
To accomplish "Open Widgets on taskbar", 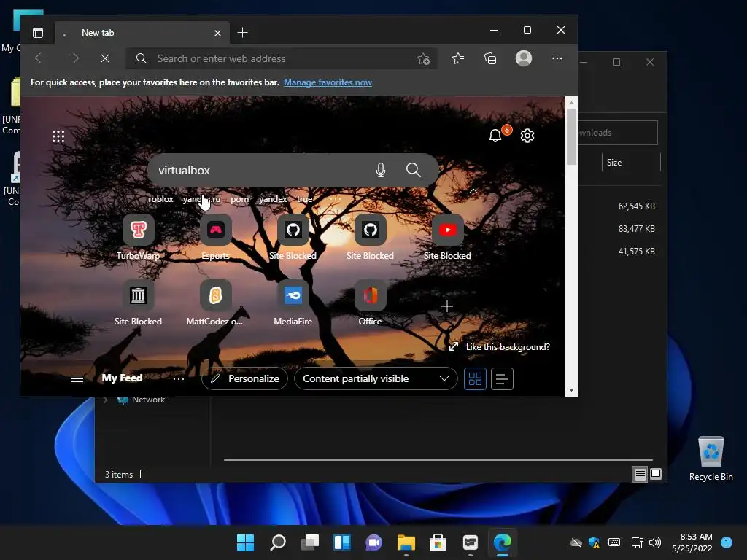I will point(342,542).
